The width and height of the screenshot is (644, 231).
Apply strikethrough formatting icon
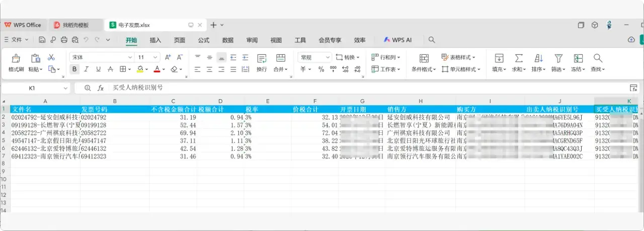click(110, 69)
